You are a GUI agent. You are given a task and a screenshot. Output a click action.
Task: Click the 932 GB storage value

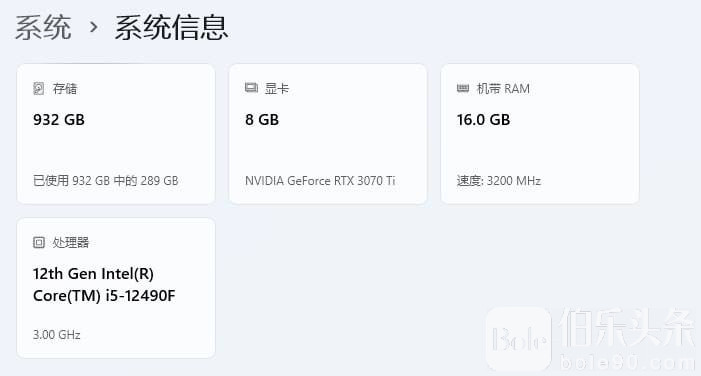pyautogui.click(x=59, y=120)
